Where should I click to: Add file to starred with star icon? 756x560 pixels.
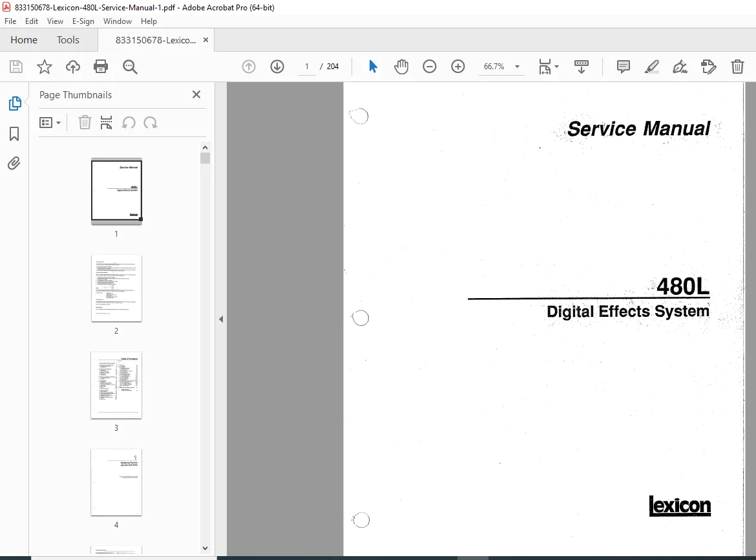(x=45, y=67)
